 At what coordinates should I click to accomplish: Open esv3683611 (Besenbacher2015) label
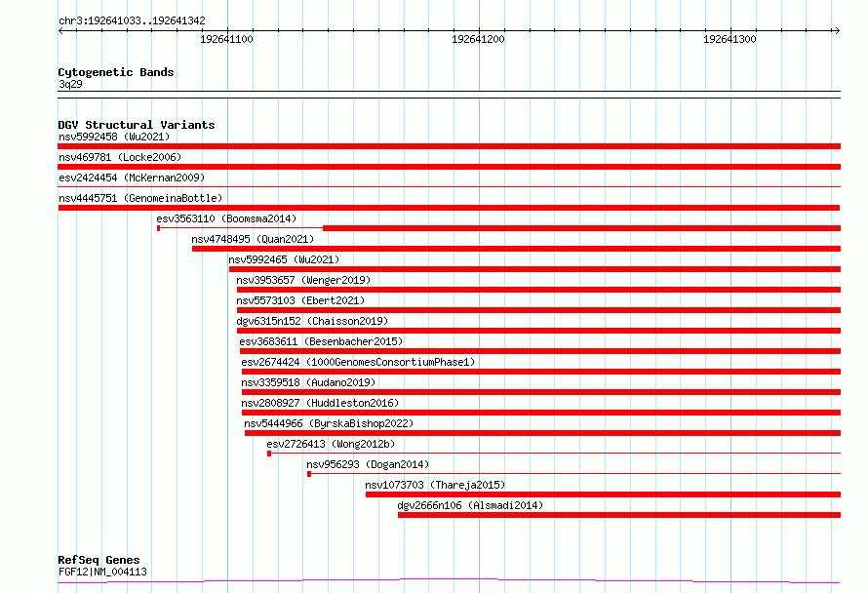pos(321,341)
